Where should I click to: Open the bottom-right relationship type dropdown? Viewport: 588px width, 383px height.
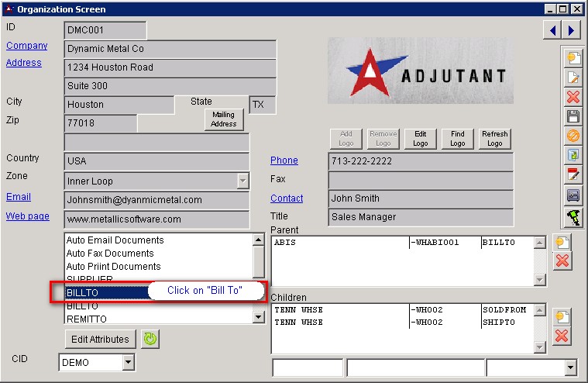click(571, 367)
